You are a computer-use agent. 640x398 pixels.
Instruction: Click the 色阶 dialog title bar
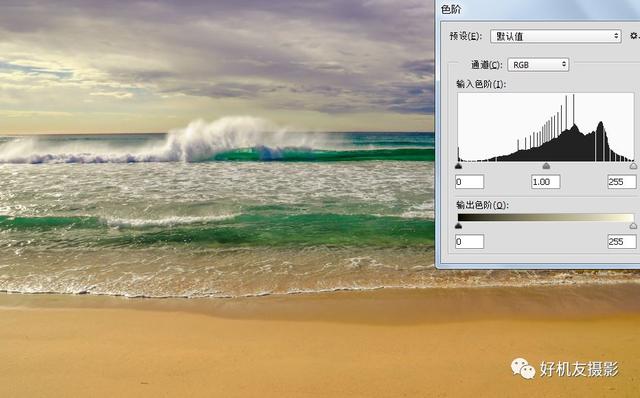pyautogui.click(x=538, y=9)
